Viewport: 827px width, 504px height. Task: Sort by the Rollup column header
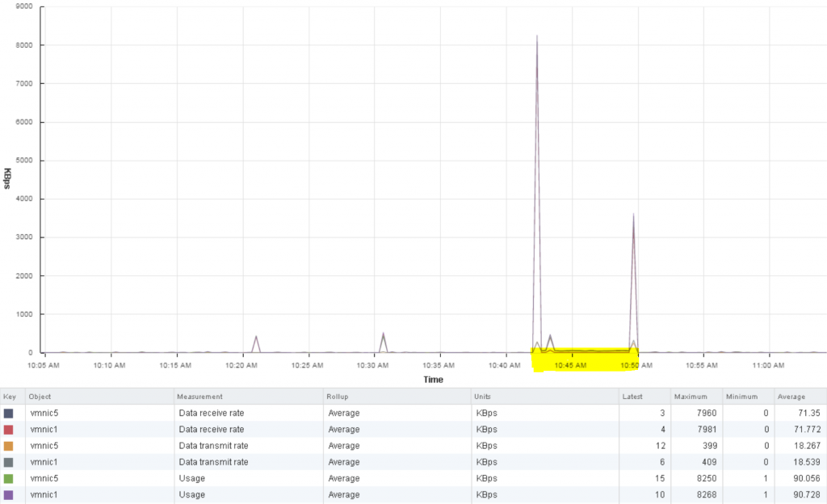[x=337, y=397]
